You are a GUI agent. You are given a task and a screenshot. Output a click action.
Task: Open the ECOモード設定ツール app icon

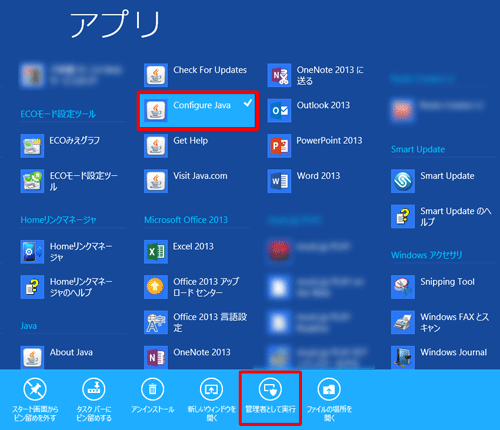pos(32,181)
